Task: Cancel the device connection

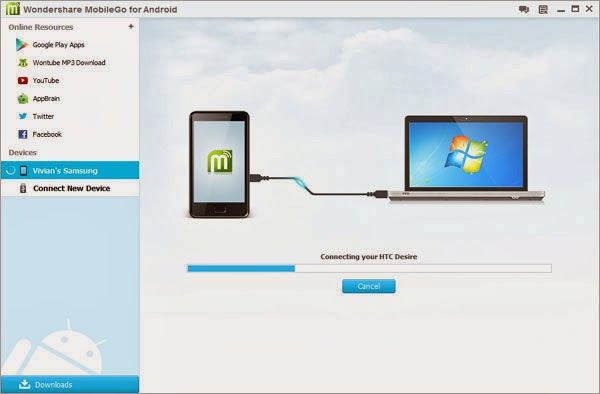Action: tap(368, 286)
